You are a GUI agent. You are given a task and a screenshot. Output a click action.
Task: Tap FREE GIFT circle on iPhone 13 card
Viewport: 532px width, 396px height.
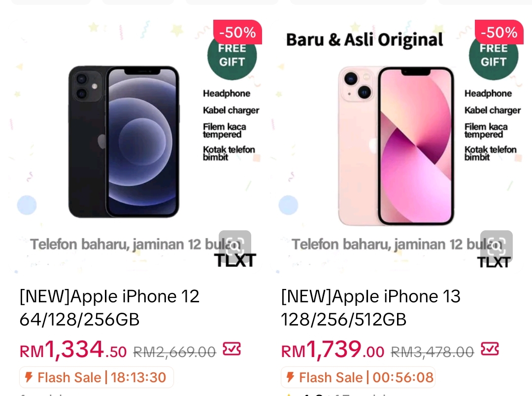coord(494,58)
